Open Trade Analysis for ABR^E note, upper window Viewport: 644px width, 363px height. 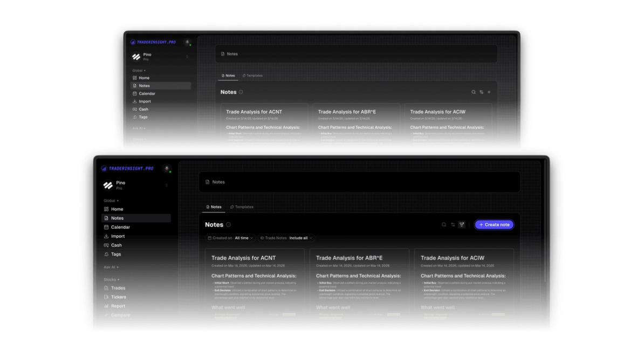[356, 123]
